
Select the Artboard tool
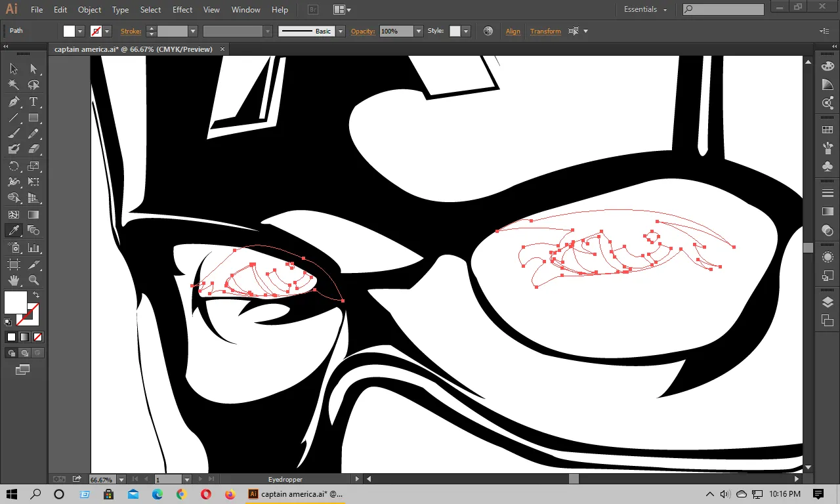pyautogui.click(x=14, y=264)
